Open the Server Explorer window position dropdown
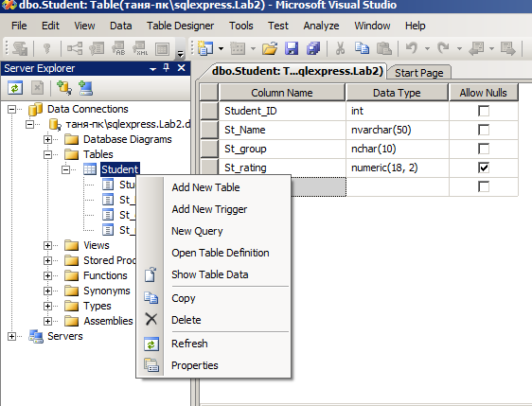532x406 pixels. [152, 69]
